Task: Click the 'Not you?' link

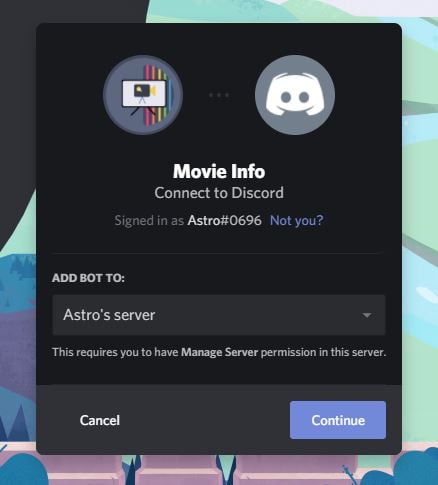Action: tap(297, 220)
